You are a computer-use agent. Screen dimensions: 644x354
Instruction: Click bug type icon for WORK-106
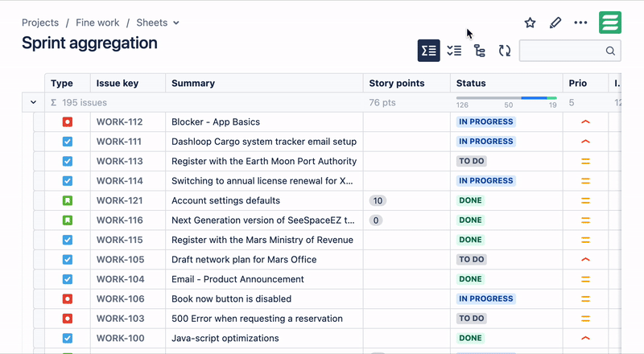click(68, 299)
